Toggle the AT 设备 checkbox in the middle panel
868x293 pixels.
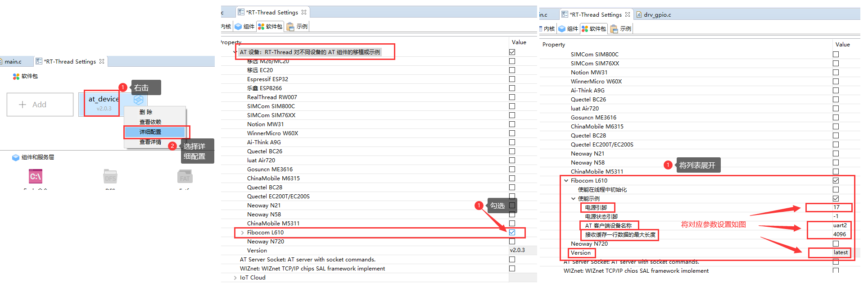point(512,52)
